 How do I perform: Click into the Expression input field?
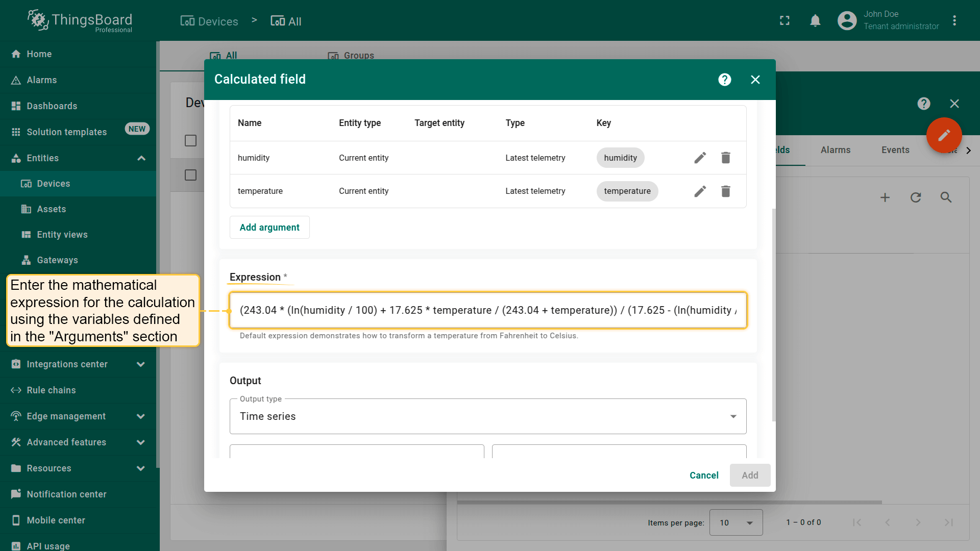pos(487,310)
